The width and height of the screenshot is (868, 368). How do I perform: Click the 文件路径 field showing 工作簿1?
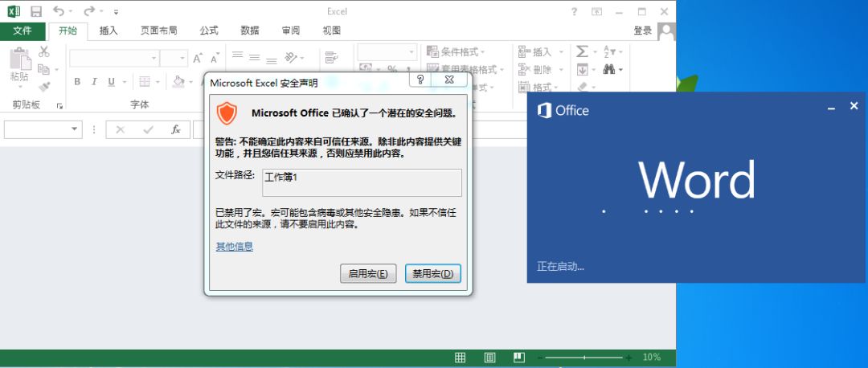point(362,182)
